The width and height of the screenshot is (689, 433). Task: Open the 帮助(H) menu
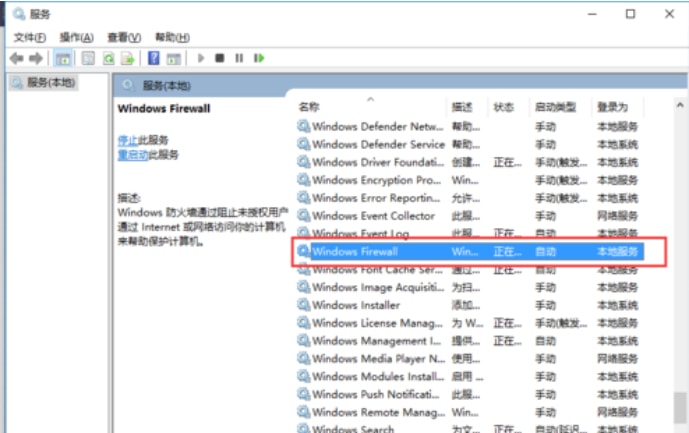click(172, 37)
